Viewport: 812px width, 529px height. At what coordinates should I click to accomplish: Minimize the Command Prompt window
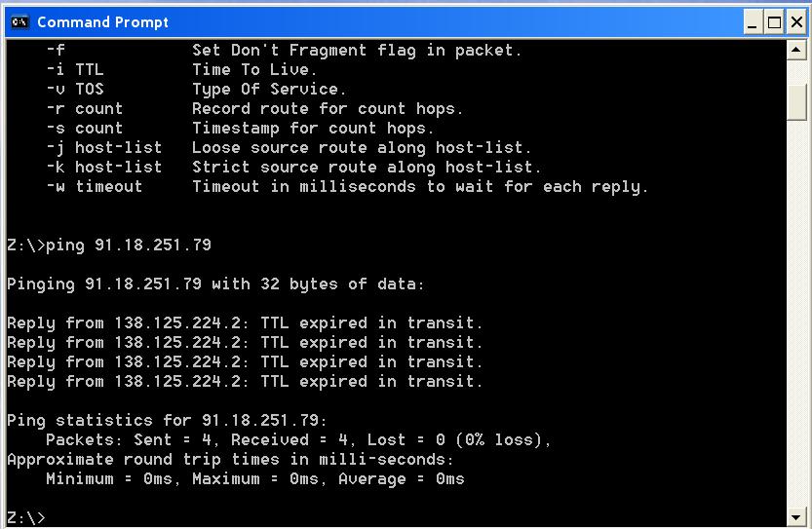click(x=753, y=22)
